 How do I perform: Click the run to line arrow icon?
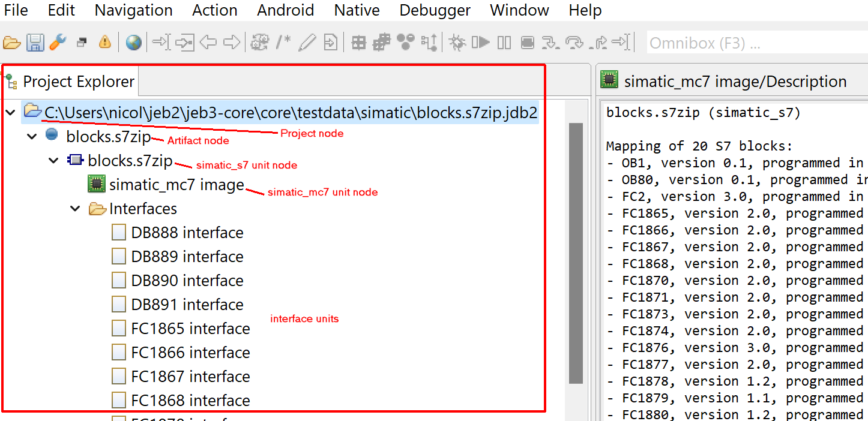pyautogui.click(x=622, y=43)
